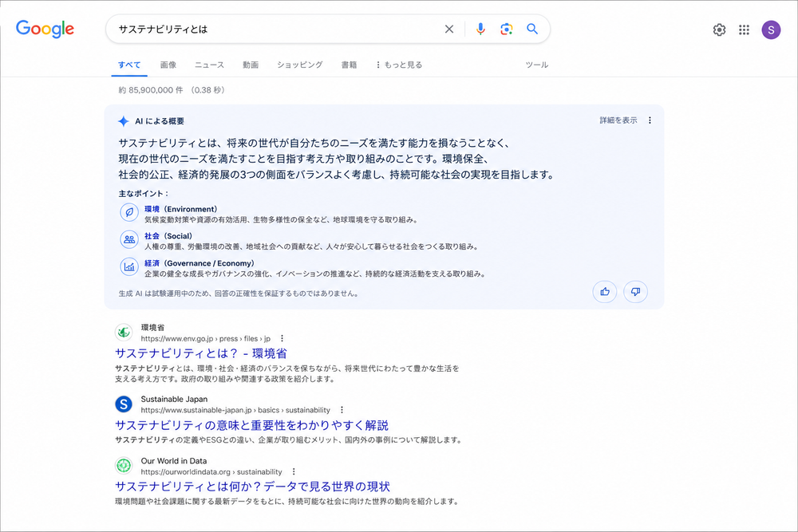Image resolution: width=798 pixels, height=532 pixels.
Task: Open the purple S account avatar
Action: (771, 30)
